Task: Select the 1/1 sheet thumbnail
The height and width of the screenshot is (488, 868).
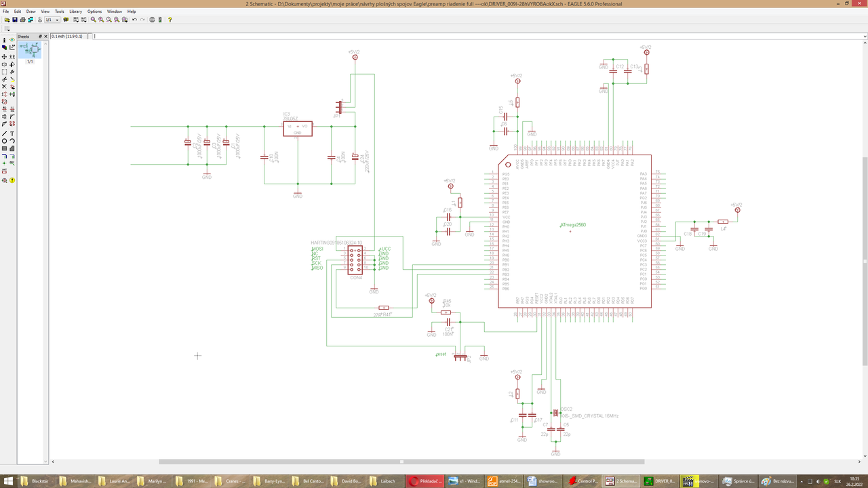Action: (31, 51)
